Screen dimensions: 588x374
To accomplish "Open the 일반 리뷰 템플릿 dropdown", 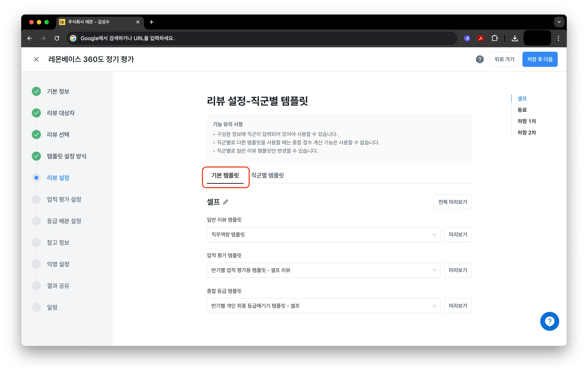I will coord(324,235).
